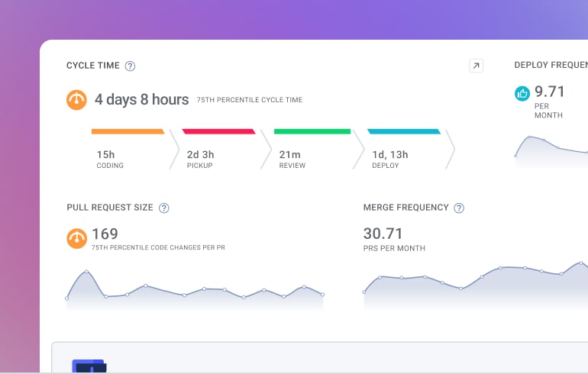The width and height of the screenshot is (588, 374).
Task: Click the 1d, 13h Deploy value
Action: 390,154
